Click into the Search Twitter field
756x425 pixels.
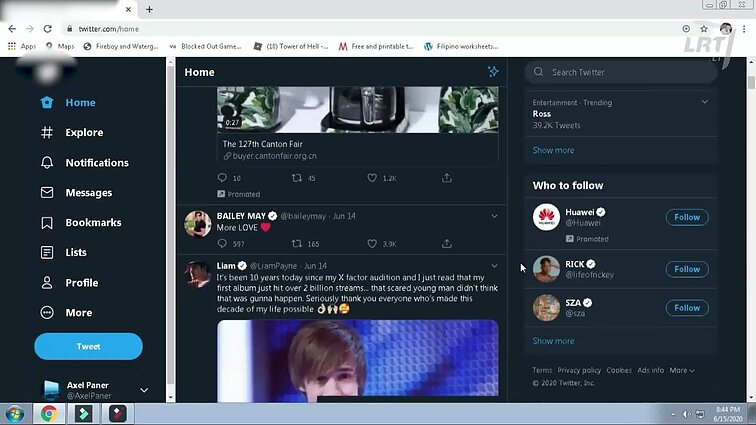coord(621,72)
